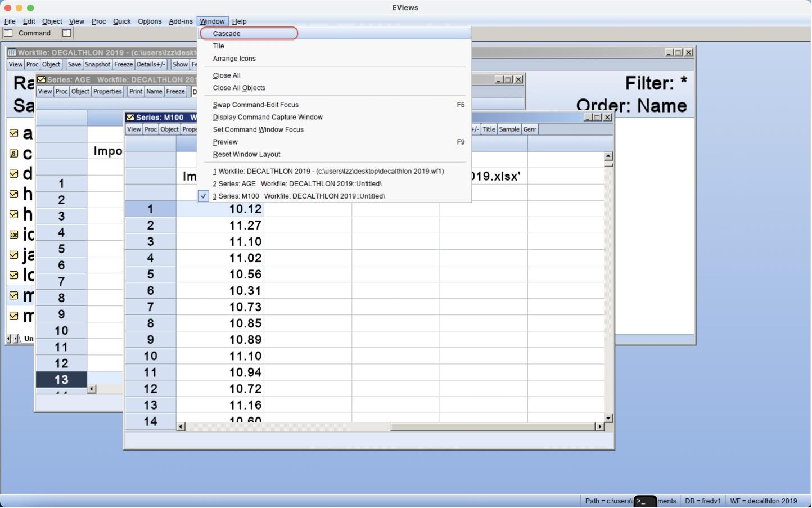Open the Object dropdown in workfile toolbar
Image resolution: width=812 pixels, height=508 pixels.
pyautogui.click(x=51, y=65)
